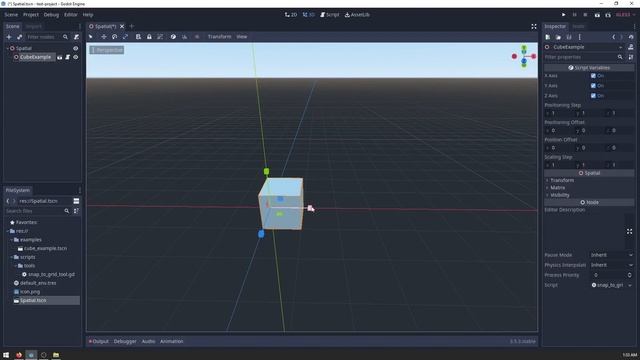The width and height of the screenshot is (640, 360).
Task: Uncheck the X Axis checkbox
Action: [593, 76]
